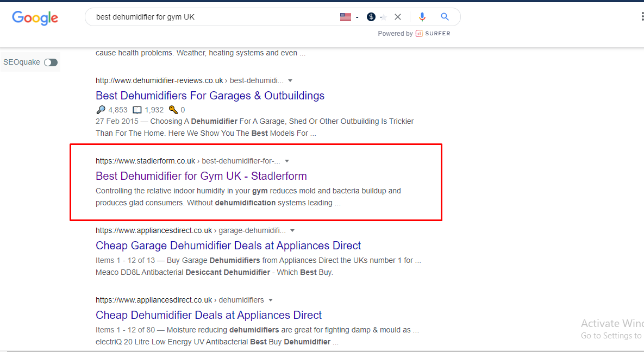
Task: Open Best Dehumidifiers For Garages & Outbuildings result
Action: [x=210, y=96]
